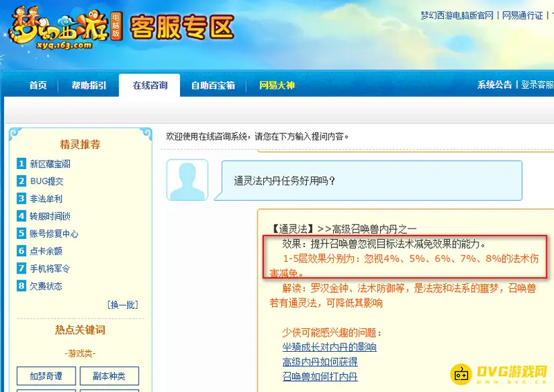Open recommended item 新区藏宝阁
554x392 pixels.
(50, 163)
